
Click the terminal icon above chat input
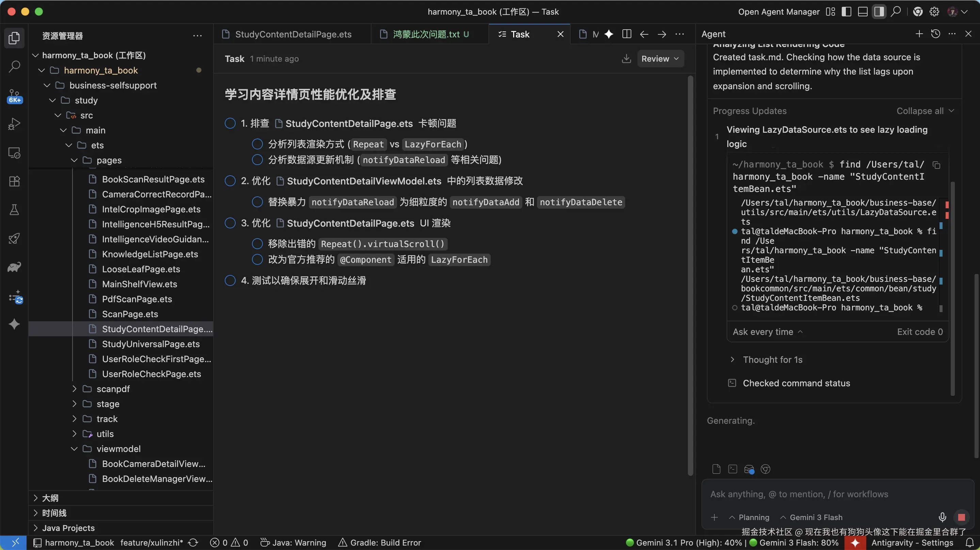[732, 469]
